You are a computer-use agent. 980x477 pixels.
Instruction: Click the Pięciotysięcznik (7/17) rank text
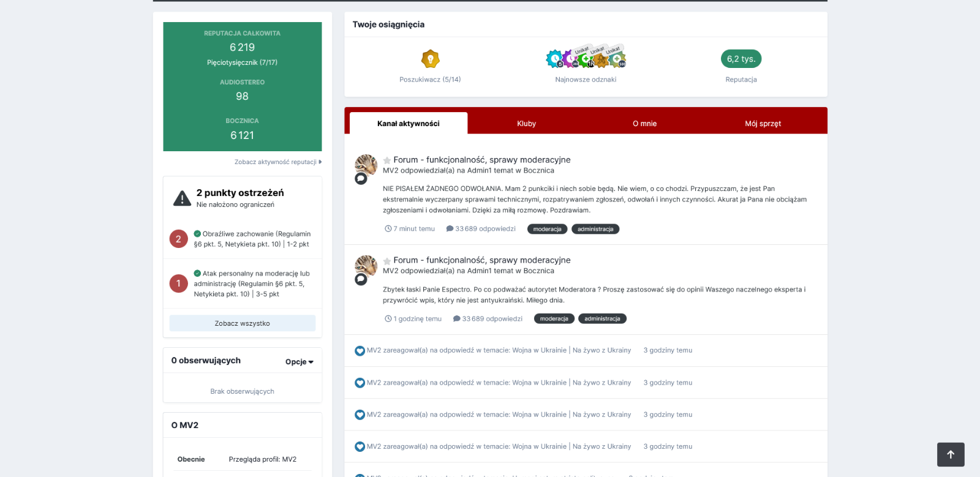pyautogui.click(x=242, y=62)
